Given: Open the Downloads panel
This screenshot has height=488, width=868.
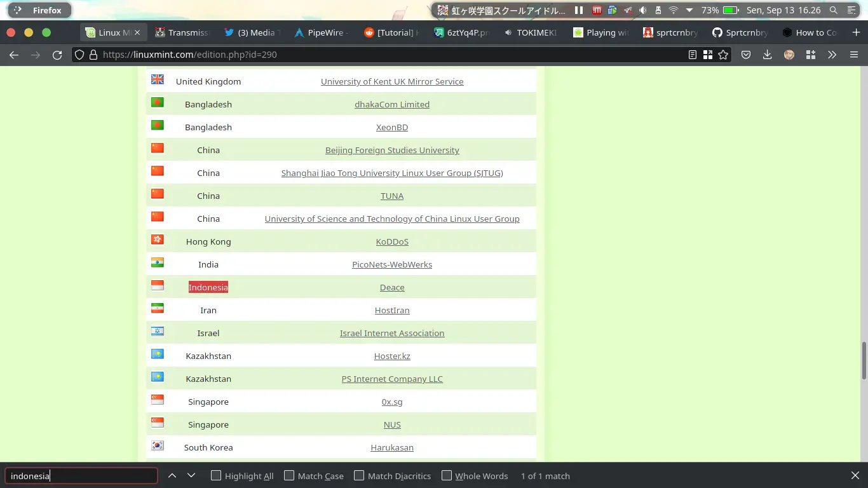Looking at the screenshot, I should tap(768, 55).
